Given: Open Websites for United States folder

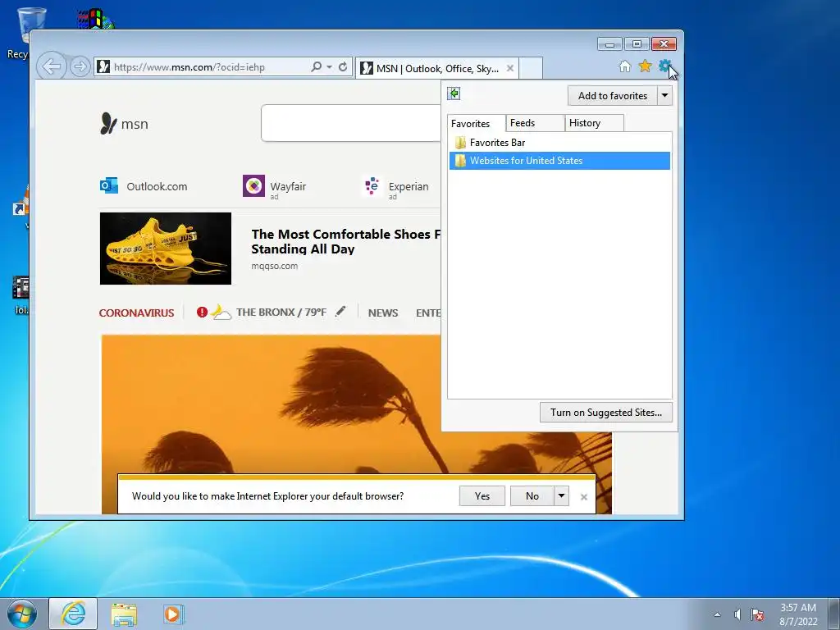Looking at the screenshot, I should pyautogui.click(x=559, y=161).
